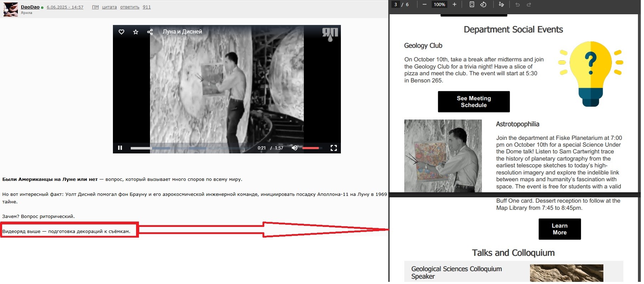Pause the Луна и Дисней video

tap(120, 148)
